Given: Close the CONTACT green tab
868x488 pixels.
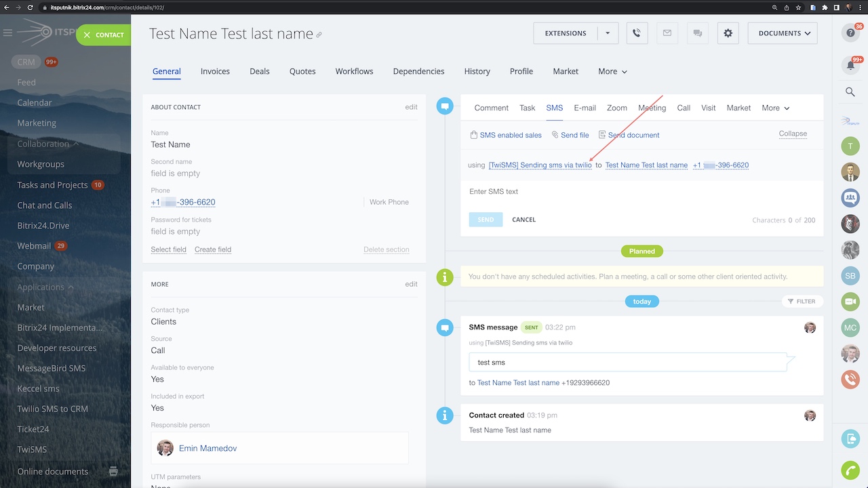Looking at the screenshot, I should (87, 35).
